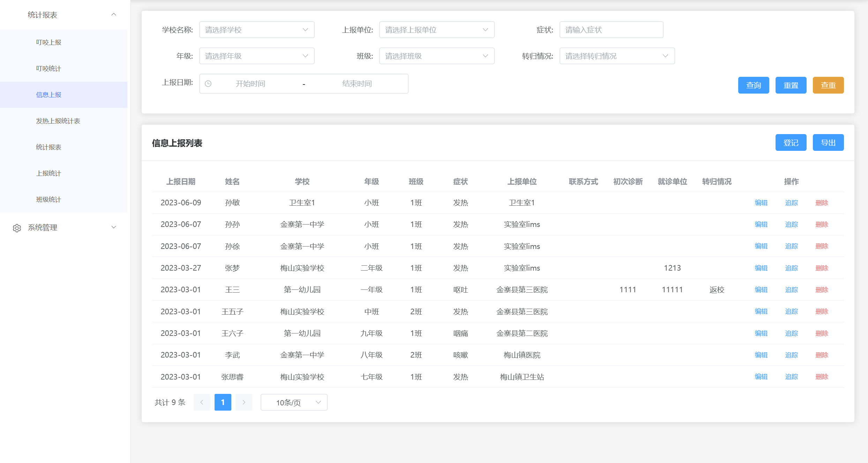Open 统计报表 sub-item in sidebar
Image resolution: width=868 pixels, height=463 pixels.
tap(63, 147)
